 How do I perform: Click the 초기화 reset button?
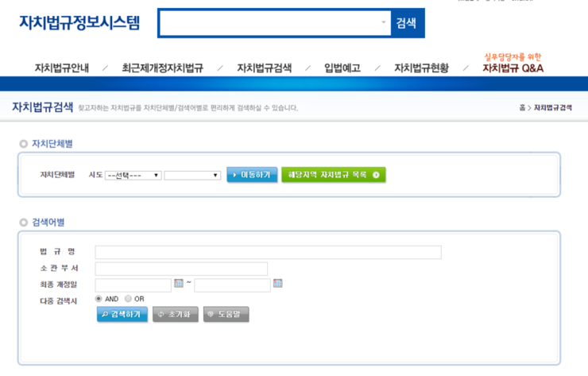176,314
